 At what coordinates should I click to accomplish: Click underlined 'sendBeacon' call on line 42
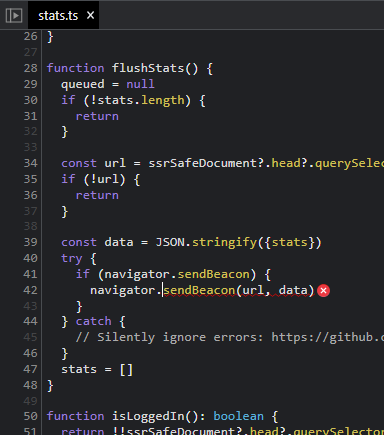pyautogui.click(x=199, y=290)
